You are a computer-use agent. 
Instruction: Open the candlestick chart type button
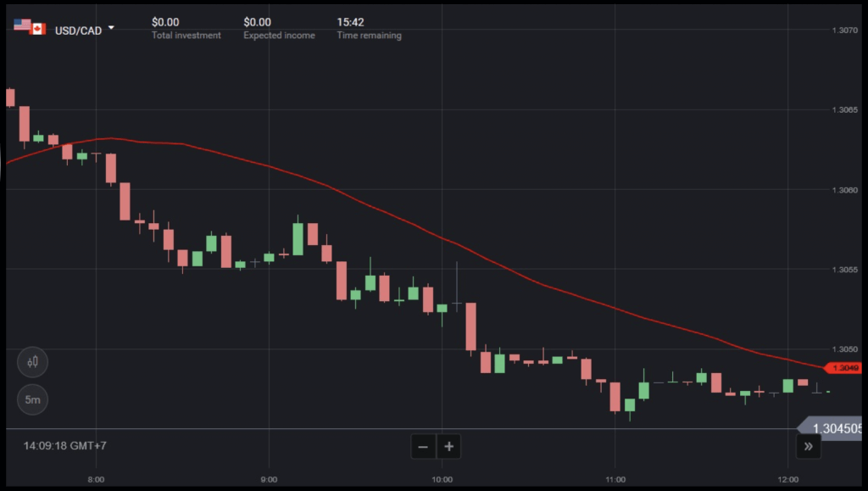(x=33, y=362)
